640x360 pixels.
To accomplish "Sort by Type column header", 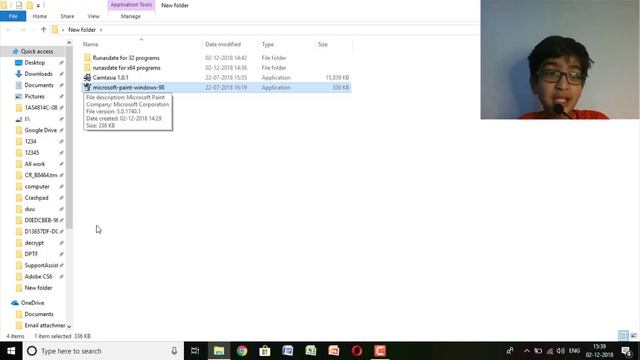I will click(268, 44).
